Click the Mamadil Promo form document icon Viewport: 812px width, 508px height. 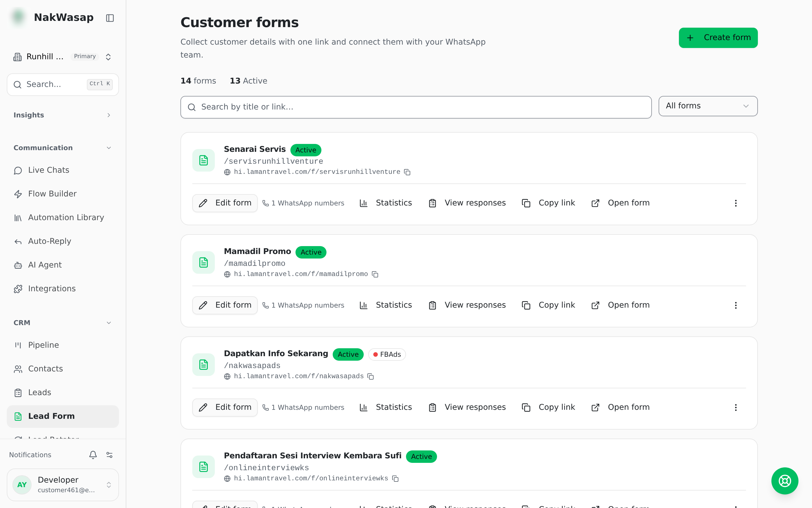[x=203, y=262]
